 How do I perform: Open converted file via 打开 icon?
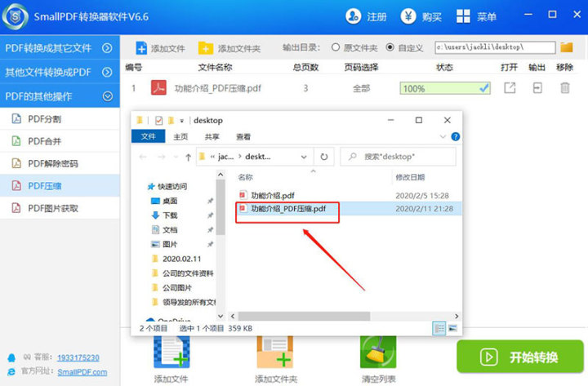tap(510, 88)
